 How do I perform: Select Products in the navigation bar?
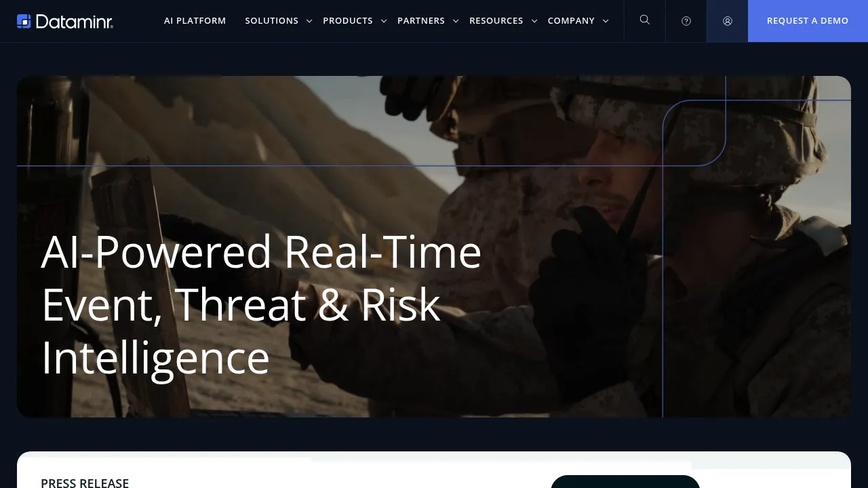pos(348,21)
